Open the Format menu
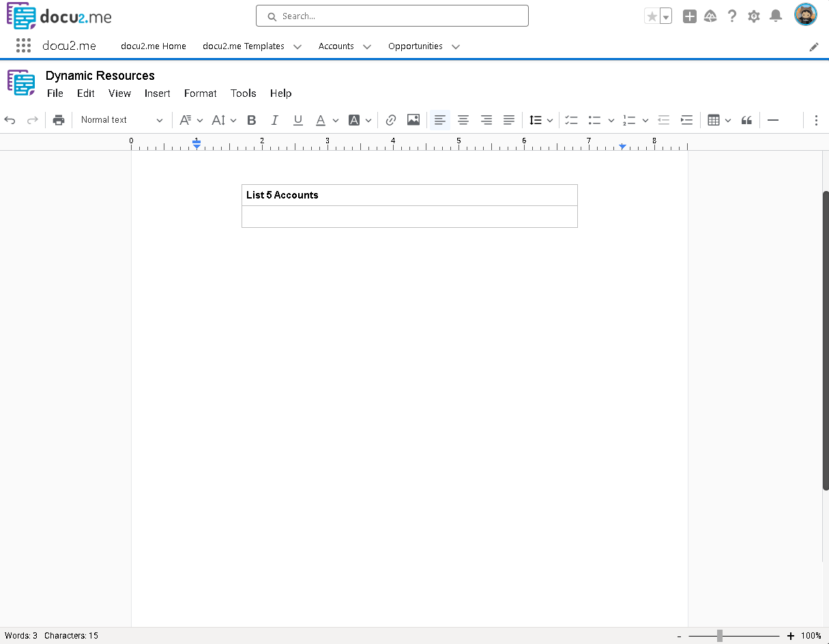 point(201,93)
